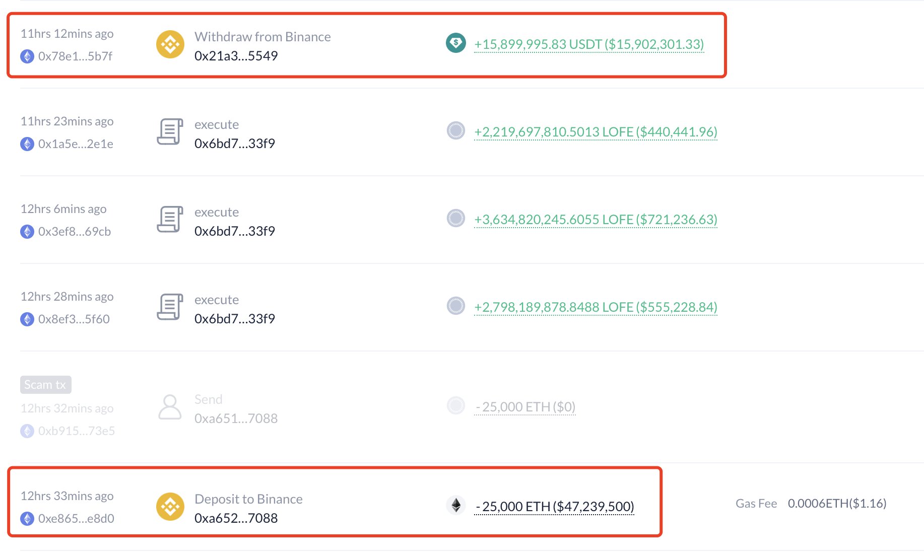Click the Ethereum chain icon next to 0x78e1...5b7f

click(x=27, y=56)
